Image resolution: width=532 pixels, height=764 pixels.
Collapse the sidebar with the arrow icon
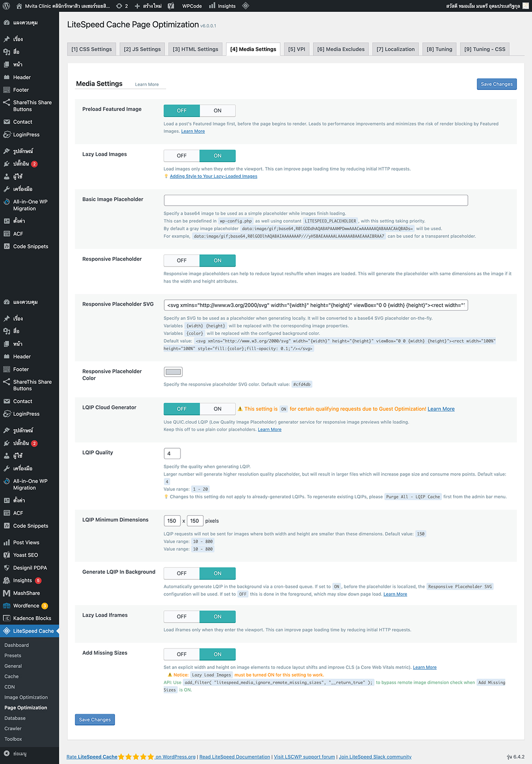pos(6,754)
